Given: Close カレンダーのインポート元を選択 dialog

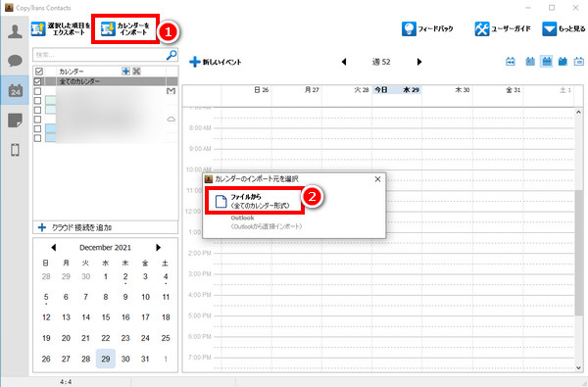Looking at the screenshot, I should click(377, 179).
